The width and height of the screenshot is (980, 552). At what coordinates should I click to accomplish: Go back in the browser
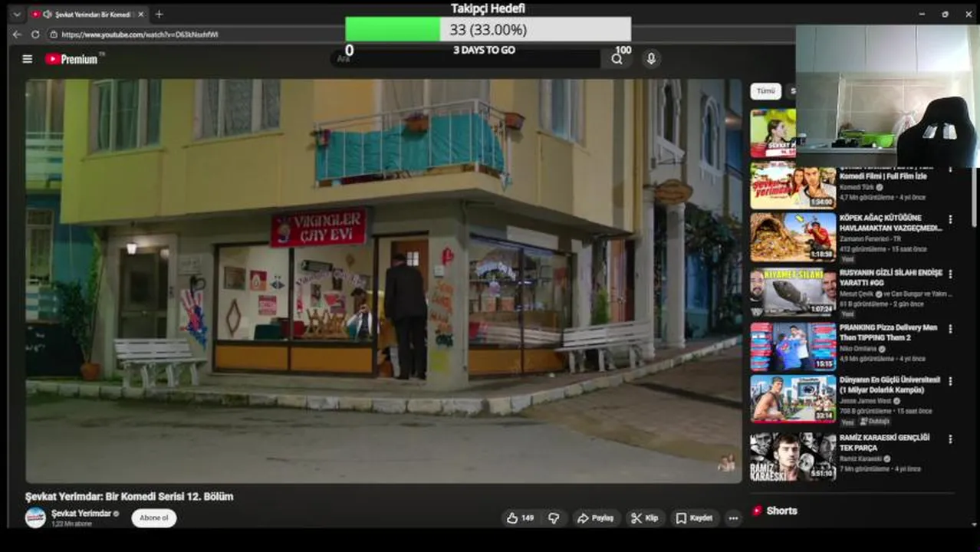point(17,34)
